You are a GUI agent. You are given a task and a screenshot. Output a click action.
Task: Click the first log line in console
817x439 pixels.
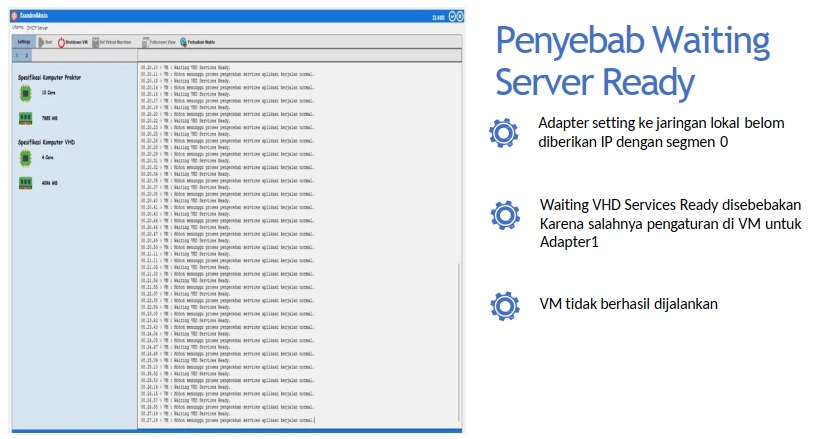[x=185, y=67]
